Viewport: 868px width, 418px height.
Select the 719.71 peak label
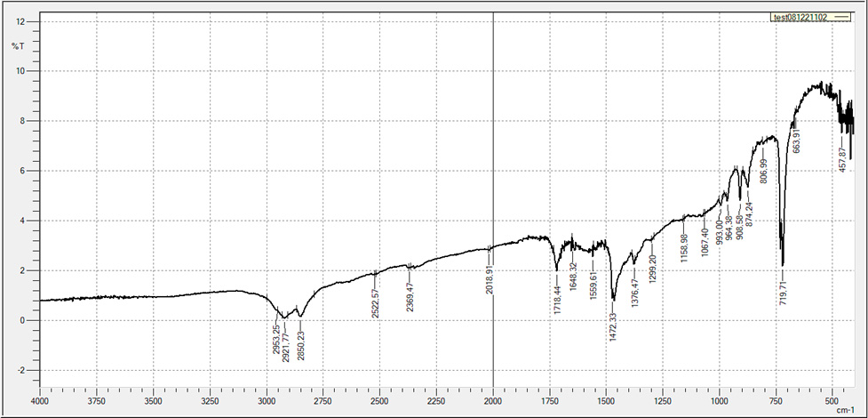tap(784, 292)
